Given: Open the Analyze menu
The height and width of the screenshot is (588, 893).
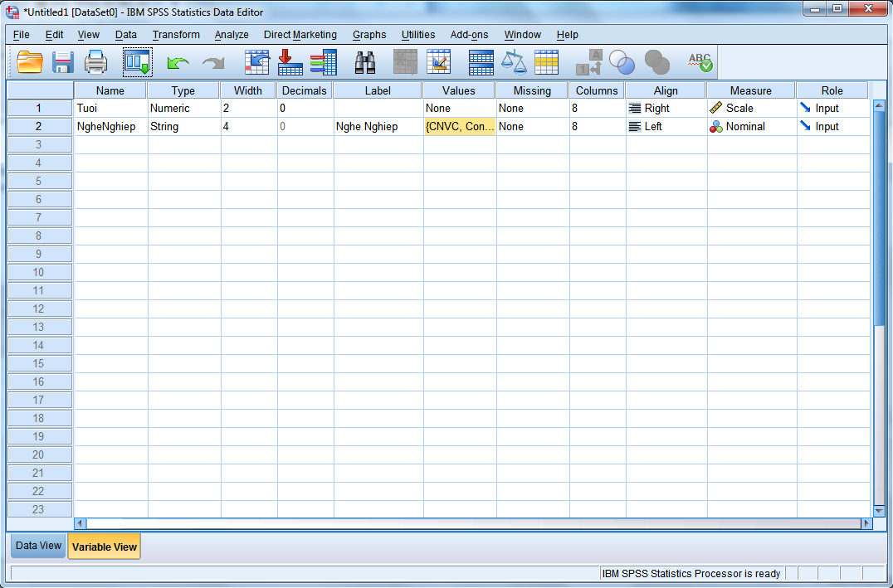Looking at the screenshot, I should 232,35.
